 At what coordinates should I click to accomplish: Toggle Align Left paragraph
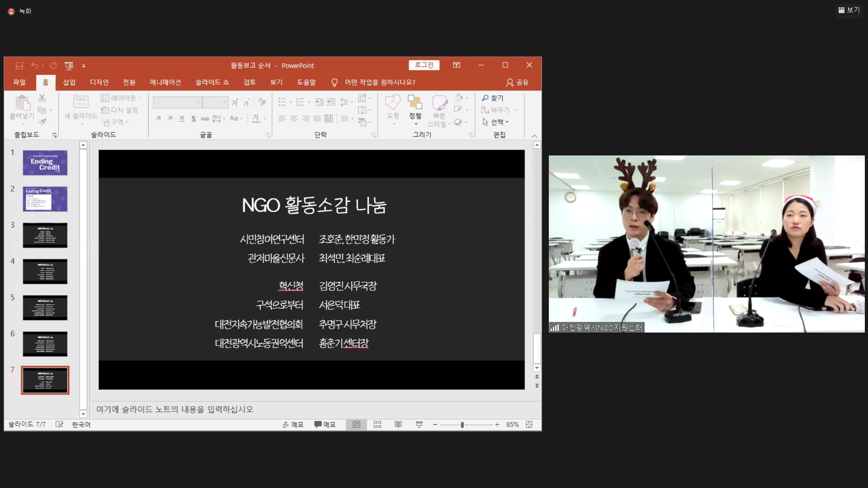click(282, 118)
